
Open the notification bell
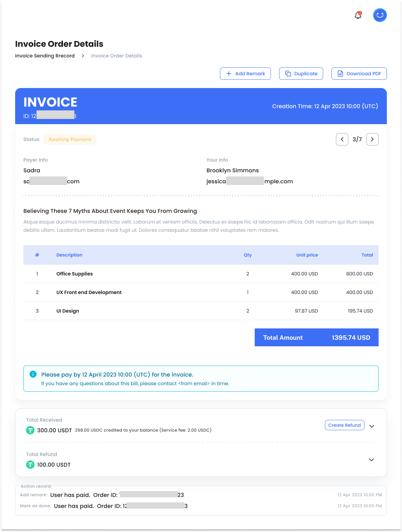(x=358, y=15)
